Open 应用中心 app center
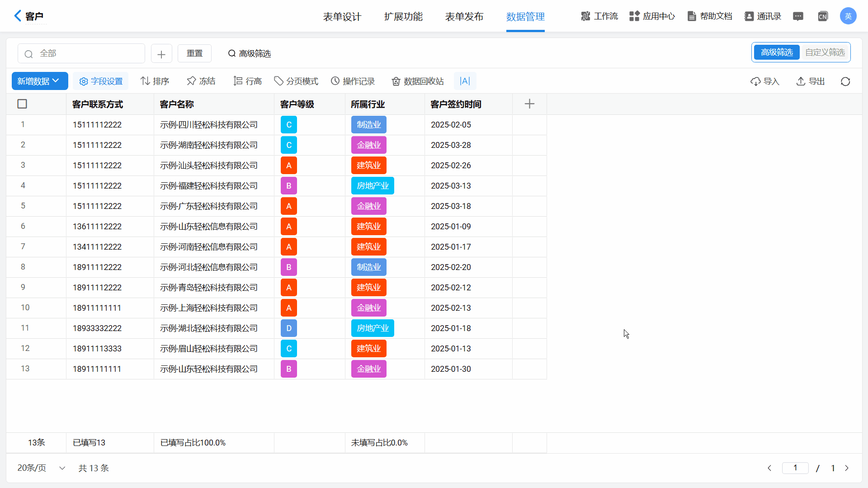This screenshot has height=488, width=868. tap(652, 16)
